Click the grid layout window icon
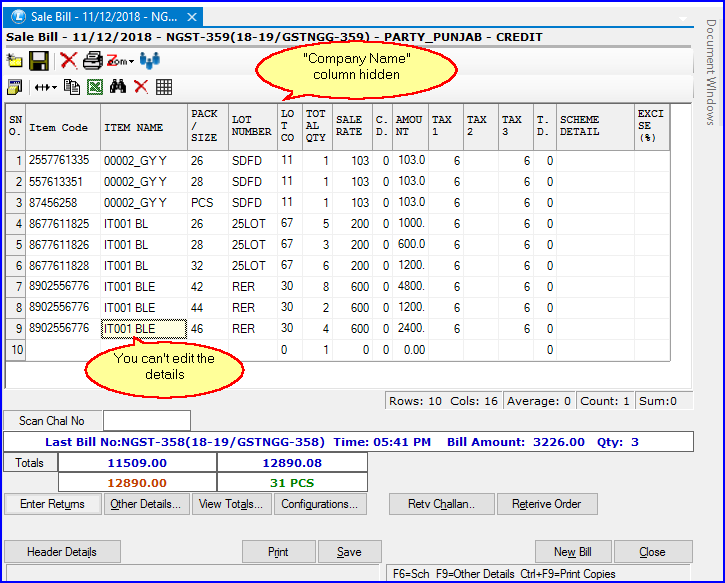The width and height of the screenshot is (725, 583). (14, 87)
